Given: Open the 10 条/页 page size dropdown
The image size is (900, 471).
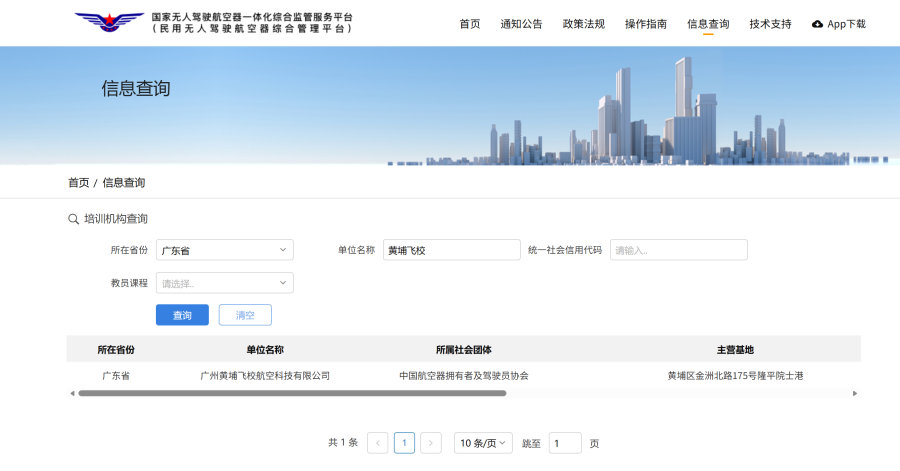Looking at the screenshot, I should 483,443.
